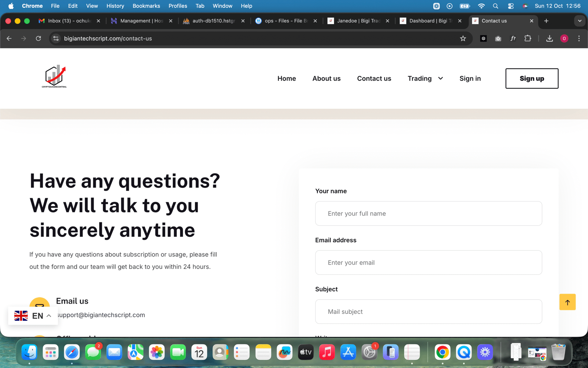Click the back navigation arrow

[x=9, y=39]
